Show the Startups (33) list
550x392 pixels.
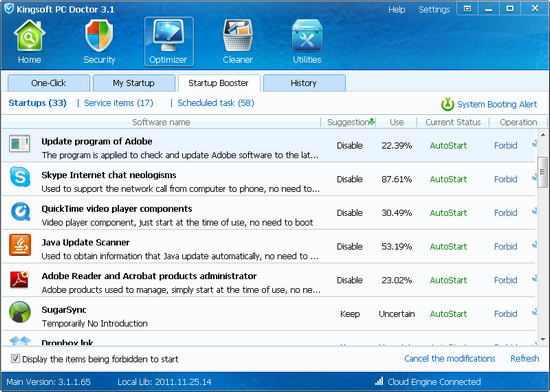38,103
